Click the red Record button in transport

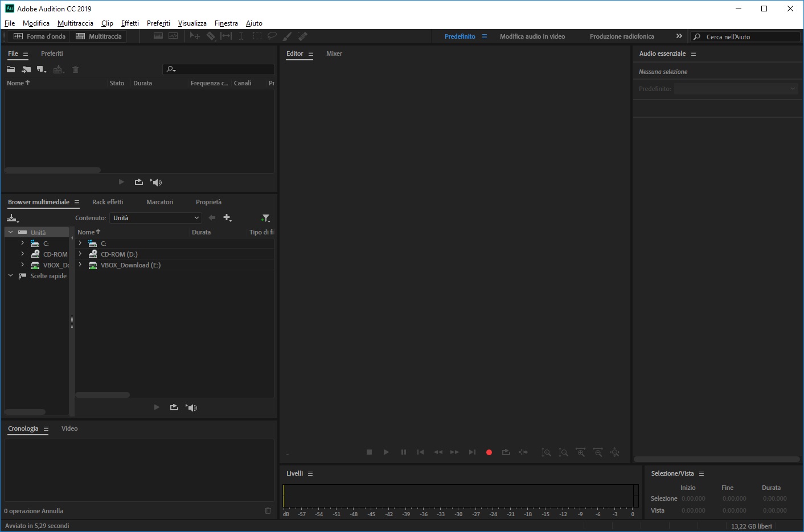pos(489,452)
